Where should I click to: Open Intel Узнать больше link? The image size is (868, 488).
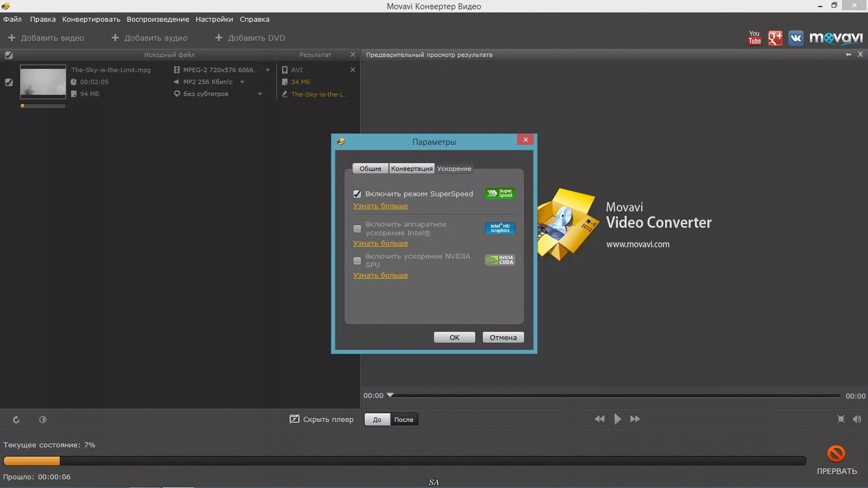[x=380, y=243]
